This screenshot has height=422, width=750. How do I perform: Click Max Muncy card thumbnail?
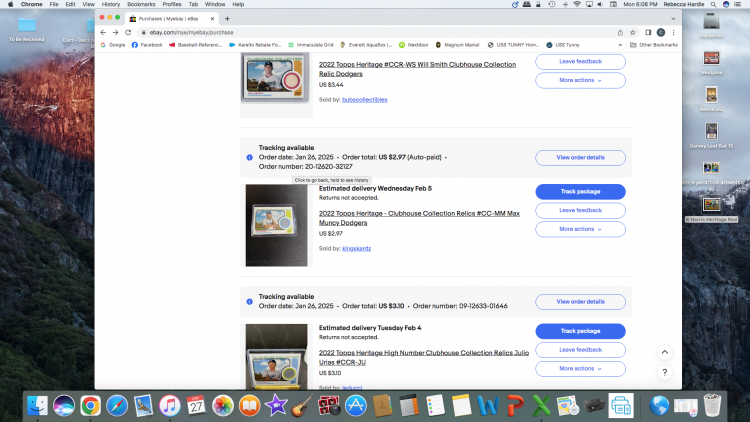[x=276, y=225]
